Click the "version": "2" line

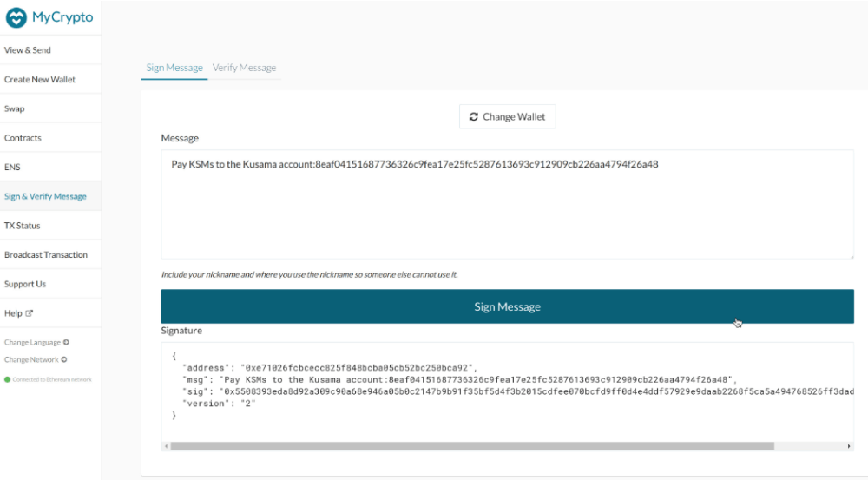pyautogui.click(x=220, y=403)
